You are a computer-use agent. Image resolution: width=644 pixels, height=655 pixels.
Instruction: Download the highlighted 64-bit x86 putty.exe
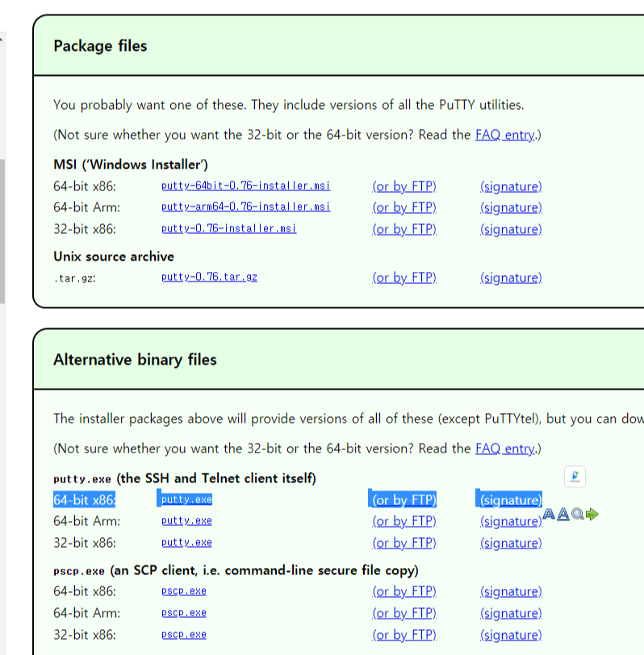coord(186,499)
